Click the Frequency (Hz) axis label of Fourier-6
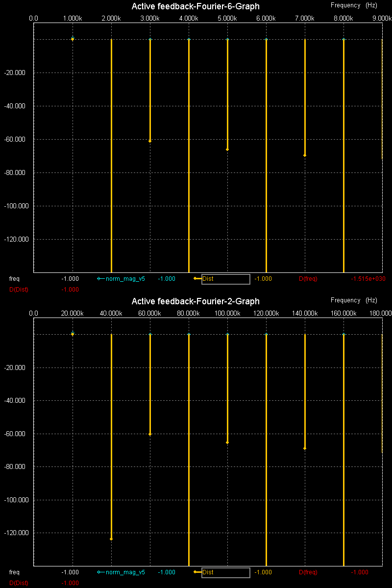 pos(354,5)
